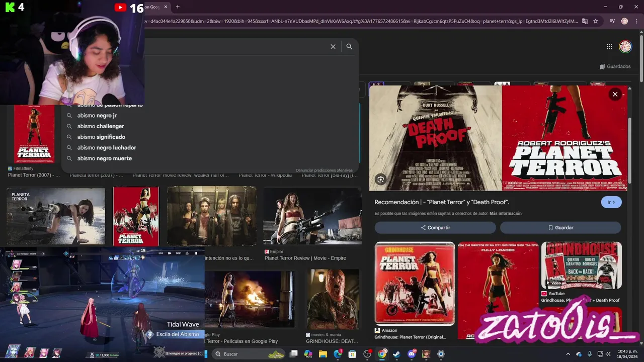Clear the Google search box text
The width and height of the screenshot is (644, 362).
pos(333,46)
